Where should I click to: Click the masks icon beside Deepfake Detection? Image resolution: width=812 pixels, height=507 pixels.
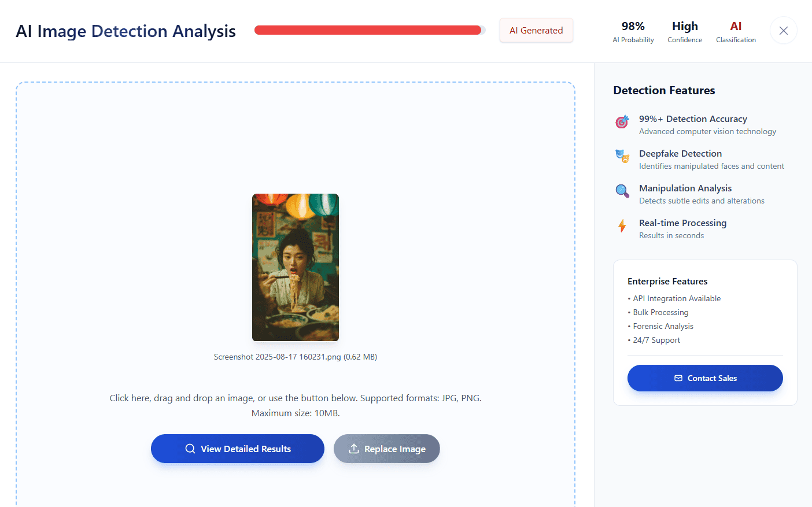[x=622, y=156]
